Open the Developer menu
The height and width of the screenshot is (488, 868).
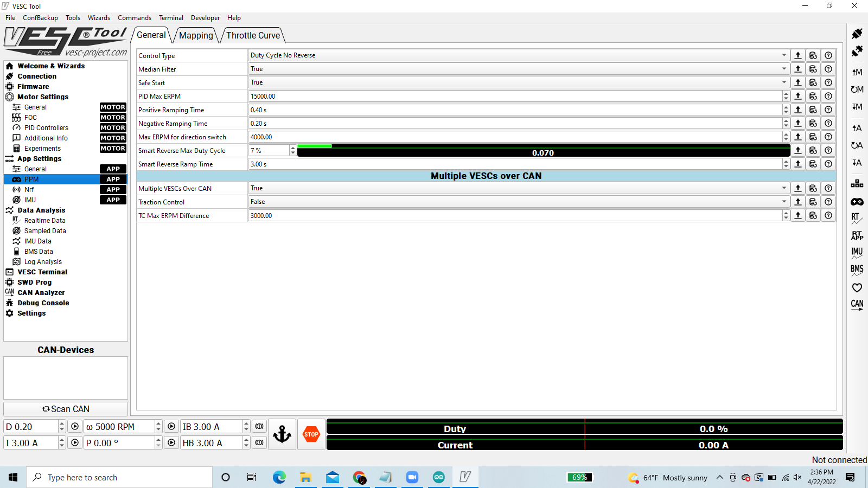coord(205,18)
